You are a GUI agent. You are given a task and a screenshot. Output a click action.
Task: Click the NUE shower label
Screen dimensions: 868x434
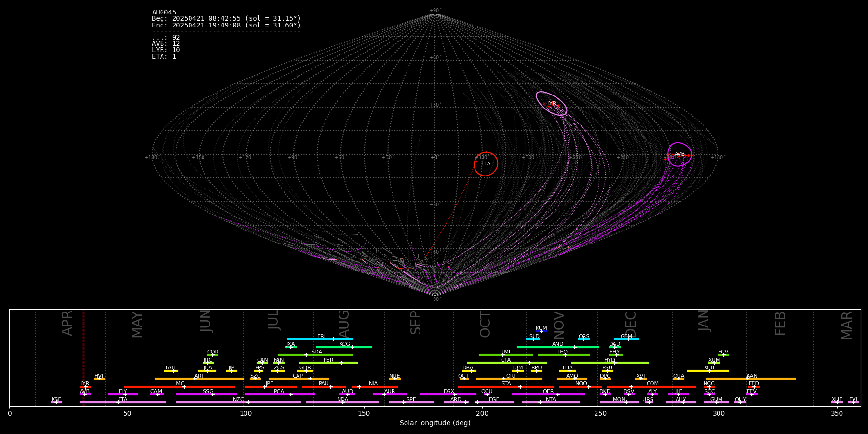[x=394, y=376]
